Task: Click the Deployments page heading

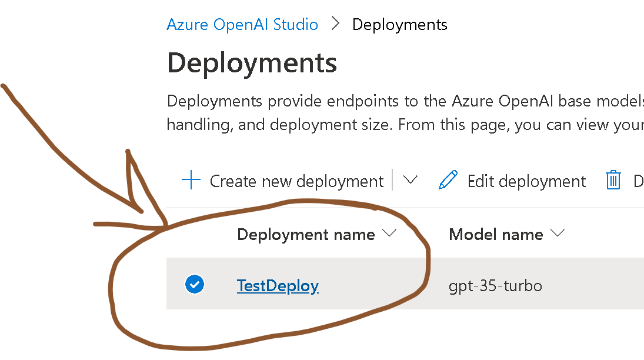Action: (x=252, y=63)
